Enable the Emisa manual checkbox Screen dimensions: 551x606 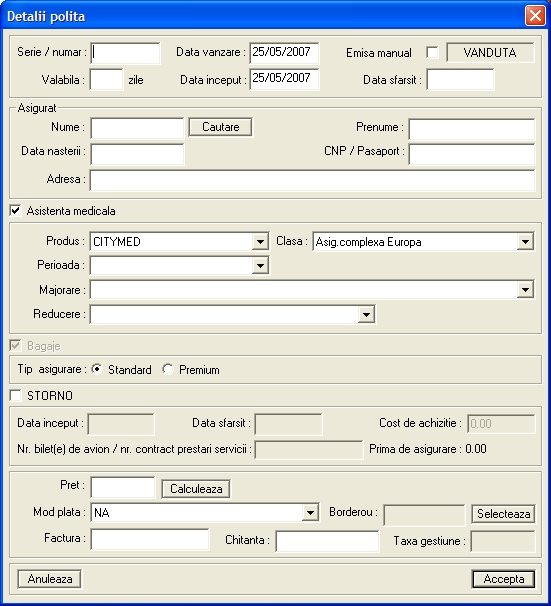tap(432, 53)
